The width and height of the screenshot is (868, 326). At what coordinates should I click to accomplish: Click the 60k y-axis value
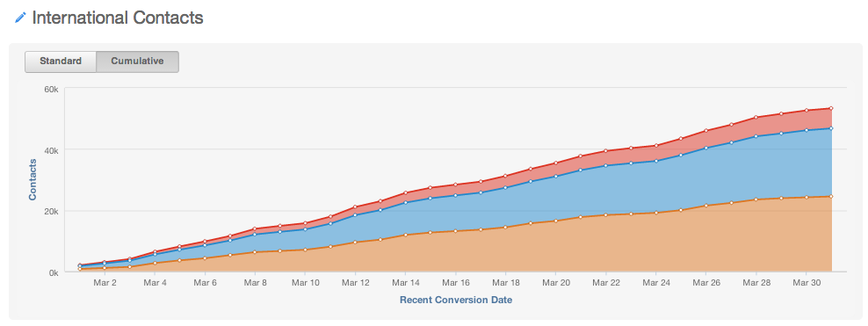click(x=53, y=88)
